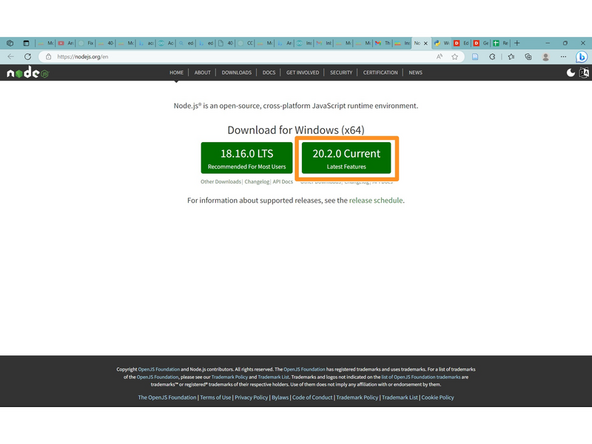Switch to the green-icon 'Re' tab
This screenshot has height=444, width=592.
(x=501, y=43)
